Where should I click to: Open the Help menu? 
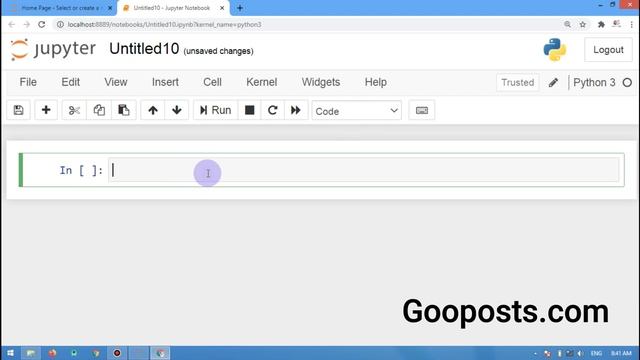tap(376, 82)
